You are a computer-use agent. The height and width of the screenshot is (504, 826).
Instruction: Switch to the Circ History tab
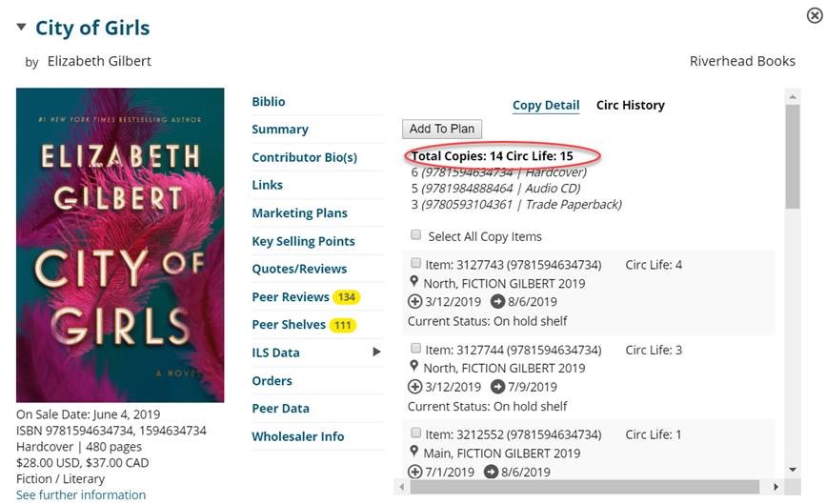point(630,105)
